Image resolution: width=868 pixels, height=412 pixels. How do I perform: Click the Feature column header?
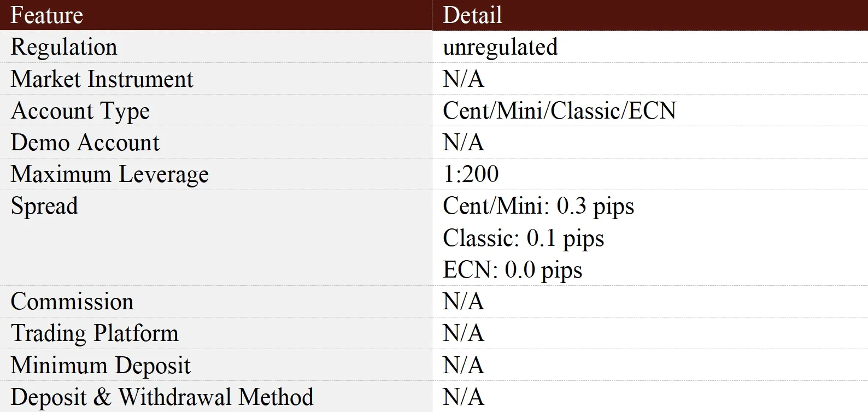47,15
